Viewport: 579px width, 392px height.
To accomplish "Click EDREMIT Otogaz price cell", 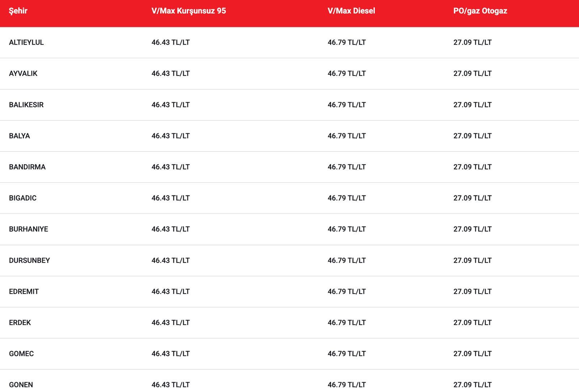I will click(x=472, y=291).
